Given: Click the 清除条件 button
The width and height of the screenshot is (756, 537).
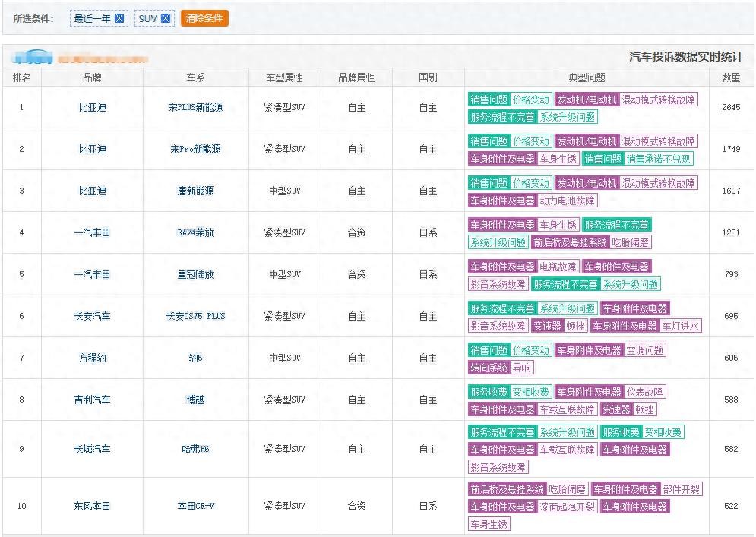Looking at the screenshot, I should tap(204, 18).
